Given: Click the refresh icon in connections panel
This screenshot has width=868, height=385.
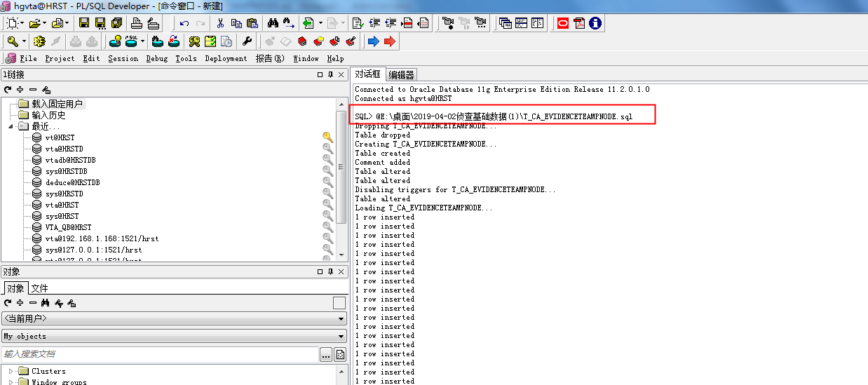Looking at the screenshot, I should pos(8,90).
